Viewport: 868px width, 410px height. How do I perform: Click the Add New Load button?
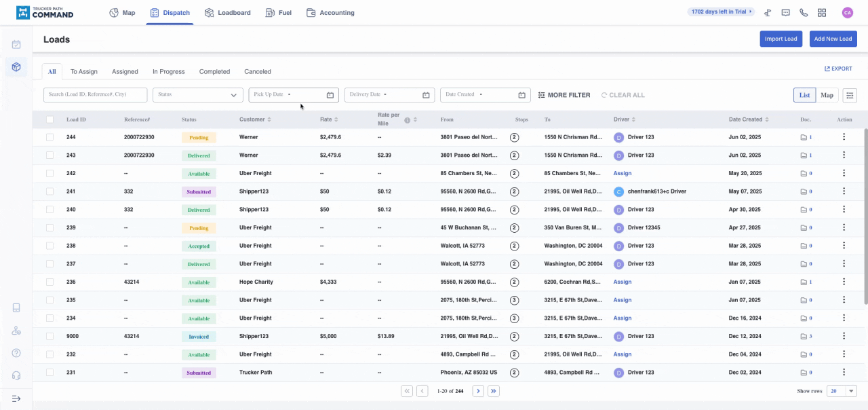tap(833, 39)
